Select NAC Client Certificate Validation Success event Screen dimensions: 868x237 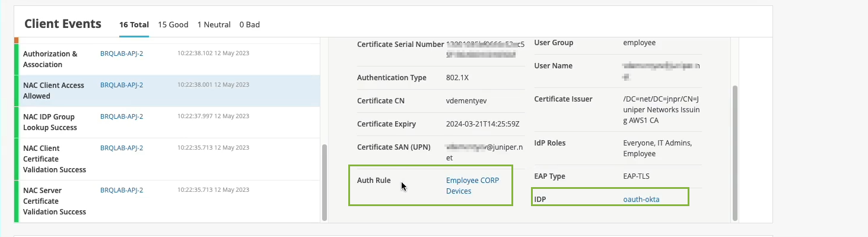coord(167,159)
